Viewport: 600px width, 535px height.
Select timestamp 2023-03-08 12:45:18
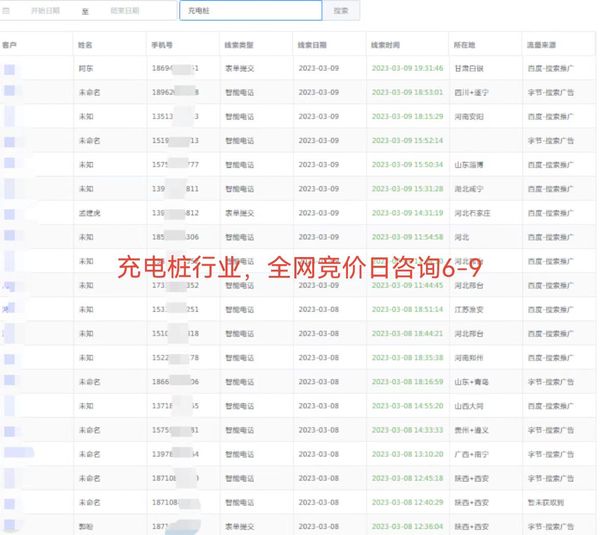pos(408,478)
